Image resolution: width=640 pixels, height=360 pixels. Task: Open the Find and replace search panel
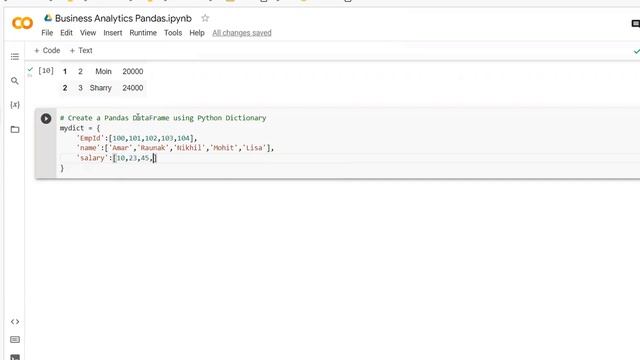pyautogui.click(x=15, y=81)
